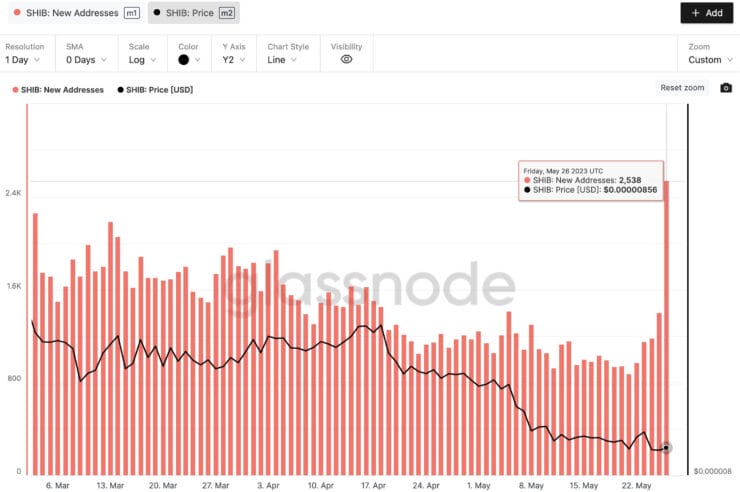Toggle SHIB: Price [USD] legend entry
This screenshot has width=740, height=492.
pyautogui.click(x=155, y=90)
